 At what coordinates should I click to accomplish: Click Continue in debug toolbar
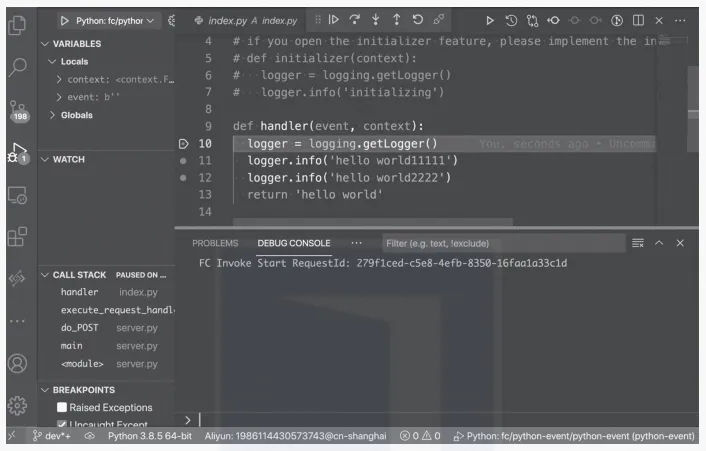pos(334,19)
